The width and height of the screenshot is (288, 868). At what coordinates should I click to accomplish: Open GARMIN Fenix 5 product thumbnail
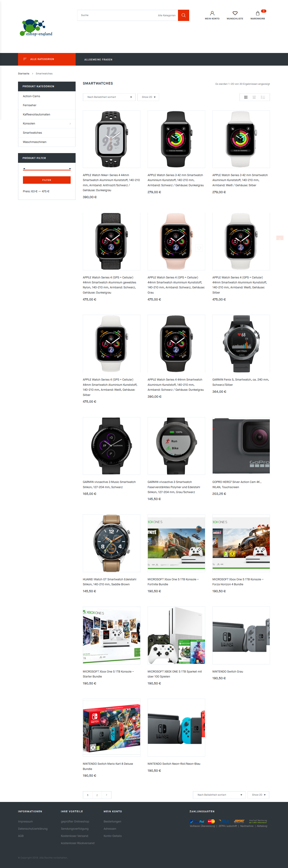(241, 343)
